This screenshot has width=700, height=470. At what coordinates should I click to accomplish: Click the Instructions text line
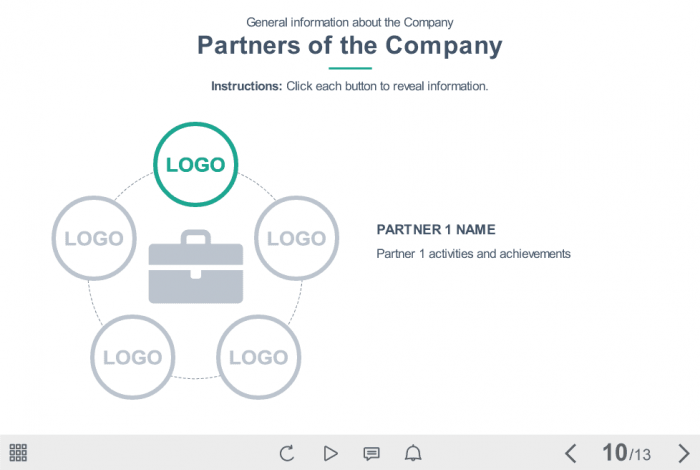(x=350, y=86)
